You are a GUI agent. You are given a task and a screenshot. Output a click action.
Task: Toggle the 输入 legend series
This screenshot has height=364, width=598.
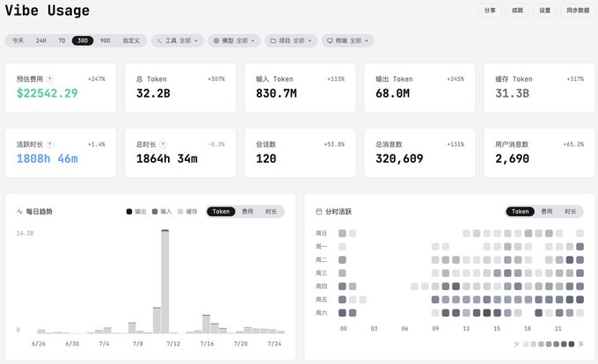point(162,212)
